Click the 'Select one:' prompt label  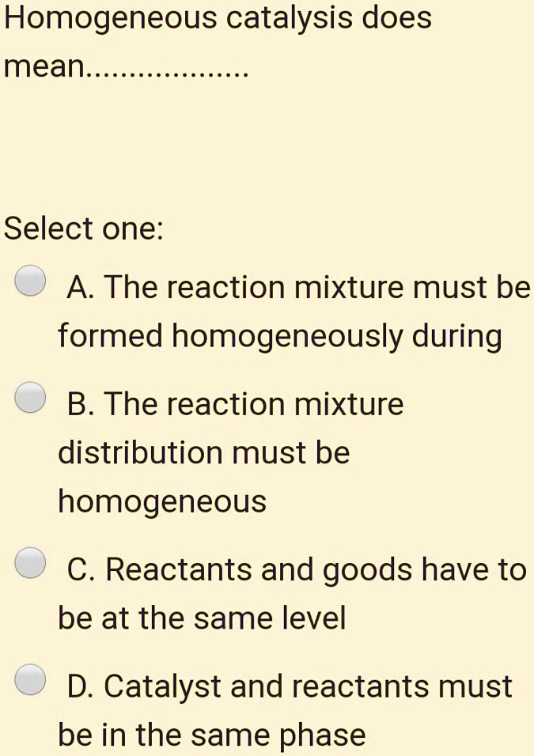click(84, 229)
